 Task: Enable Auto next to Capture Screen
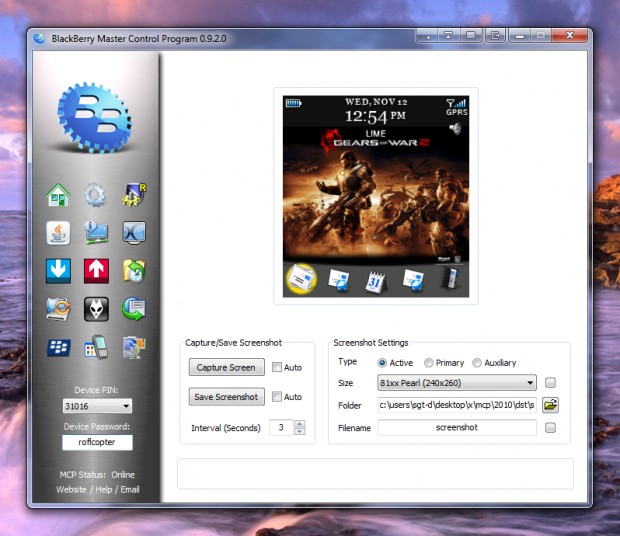[x=277, y=367]
